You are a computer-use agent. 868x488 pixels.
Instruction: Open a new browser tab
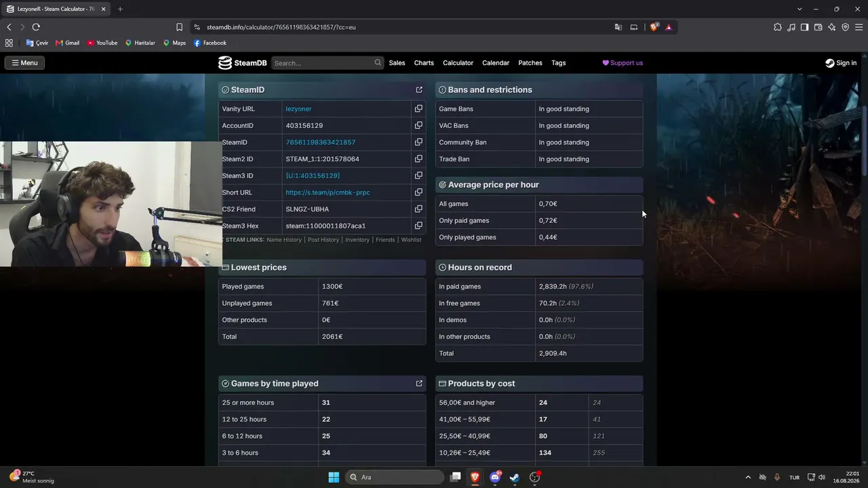(x=120, y=9)
